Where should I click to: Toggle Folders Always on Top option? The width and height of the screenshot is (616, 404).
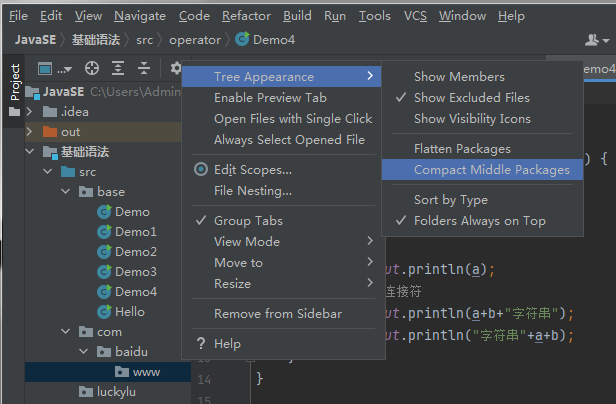click(480, 221)
